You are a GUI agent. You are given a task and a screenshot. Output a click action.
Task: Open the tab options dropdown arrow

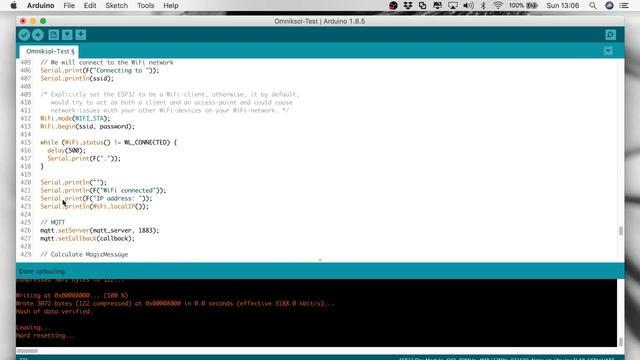coord(608,51)
